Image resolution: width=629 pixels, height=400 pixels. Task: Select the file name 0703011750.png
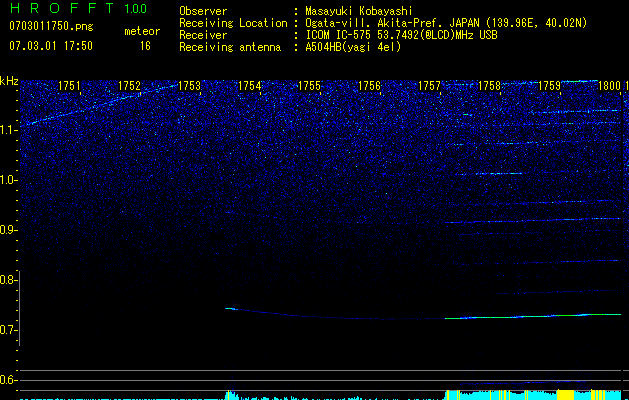[x=51, y=26]
